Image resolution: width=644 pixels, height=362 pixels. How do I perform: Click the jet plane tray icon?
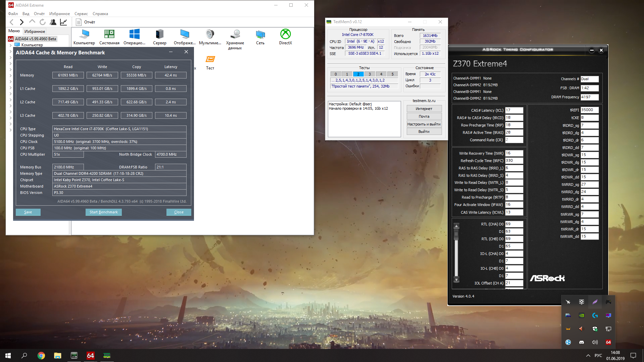568,302
